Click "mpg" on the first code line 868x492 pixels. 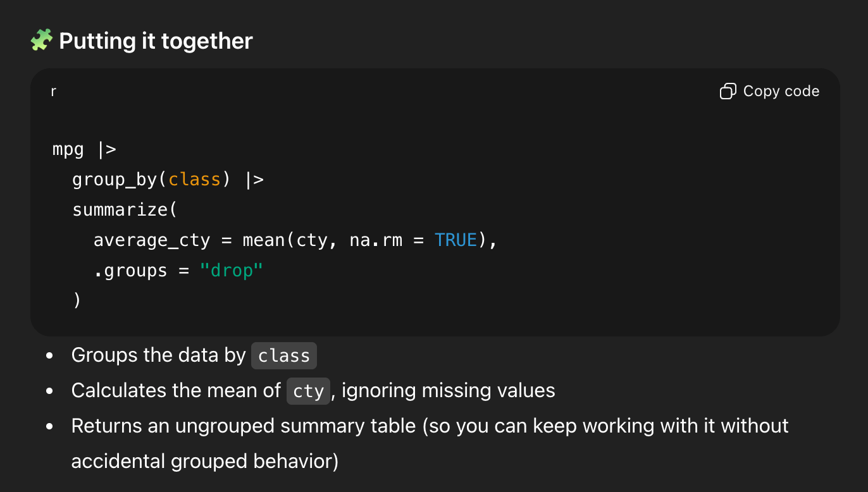68,150
